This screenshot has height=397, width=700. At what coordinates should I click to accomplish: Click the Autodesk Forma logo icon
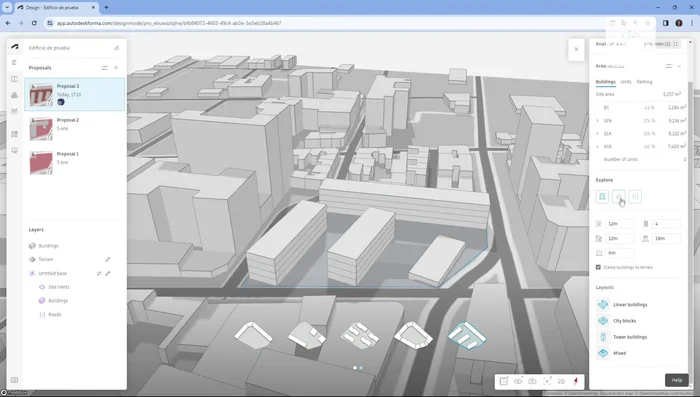pyautogui.click(x=15, y=46)
